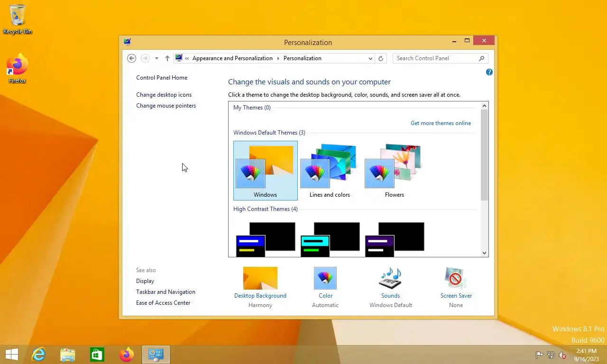Expand the recent locations dropdown arrow
Screen dimensions: 607x364
coord(156,58)
